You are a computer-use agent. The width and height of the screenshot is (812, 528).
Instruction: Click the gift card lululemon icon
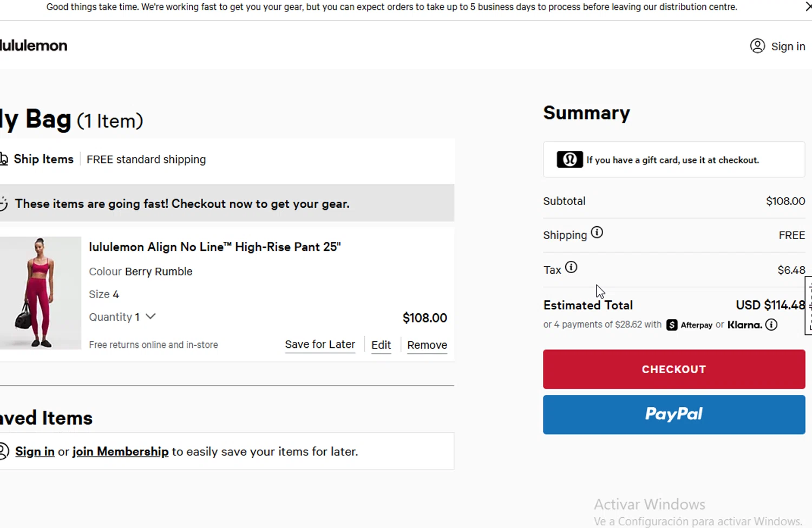tap(569, 160)
